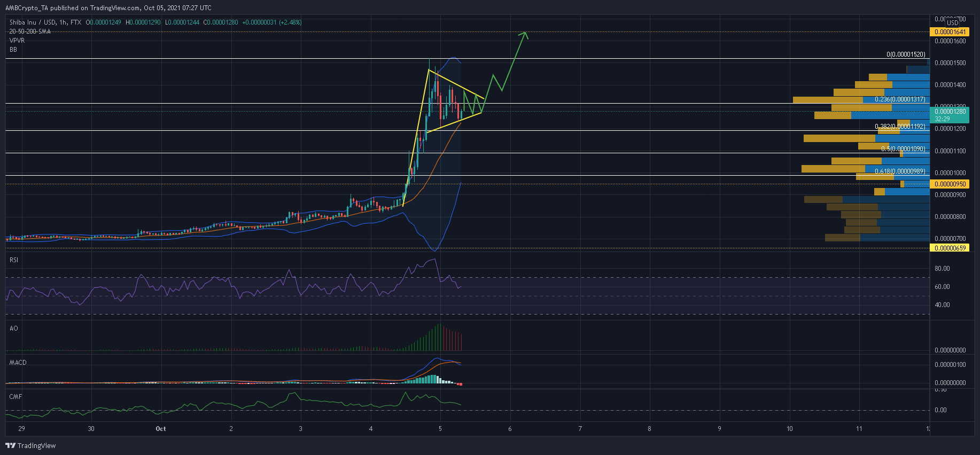Click the low value L0.00001244
The image size is (980, 455).
tap(182, 22)
